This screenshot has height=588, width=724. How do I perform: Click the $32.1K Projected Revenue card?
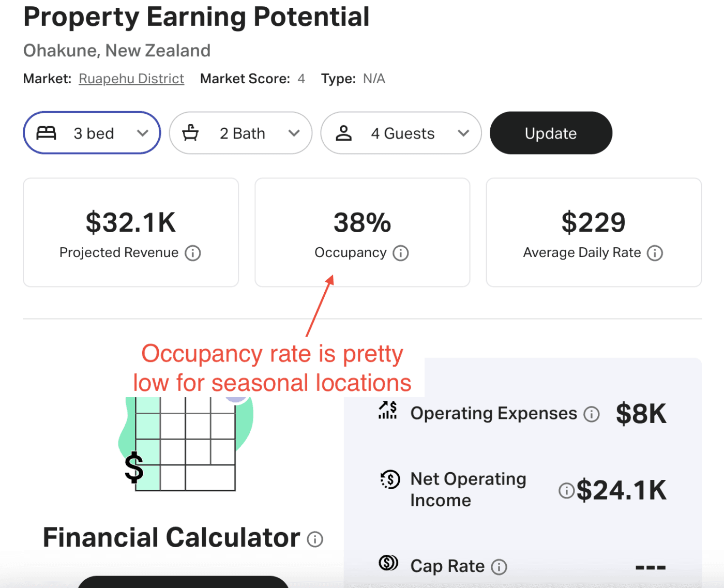coord(131,232)
